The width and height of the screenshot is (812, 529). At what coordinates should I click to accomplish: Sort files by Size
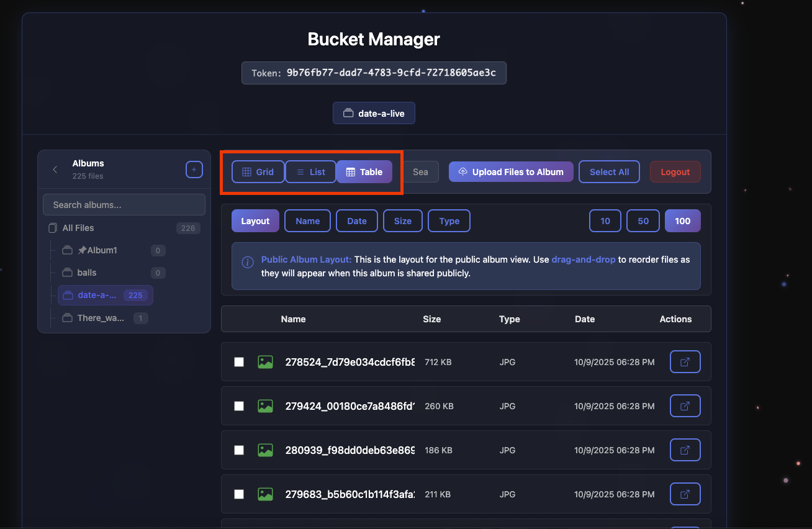[x=403, y=221]
